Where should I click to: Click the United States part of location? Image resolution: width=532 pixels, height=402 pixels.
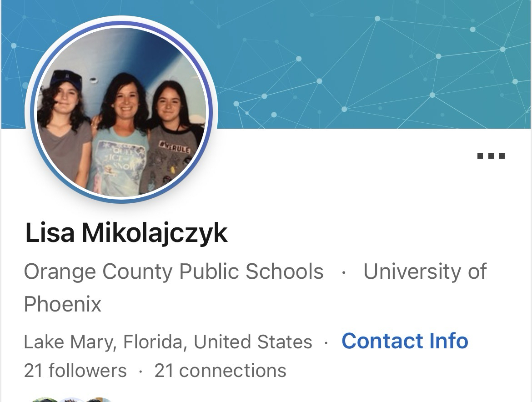point(253,342)
